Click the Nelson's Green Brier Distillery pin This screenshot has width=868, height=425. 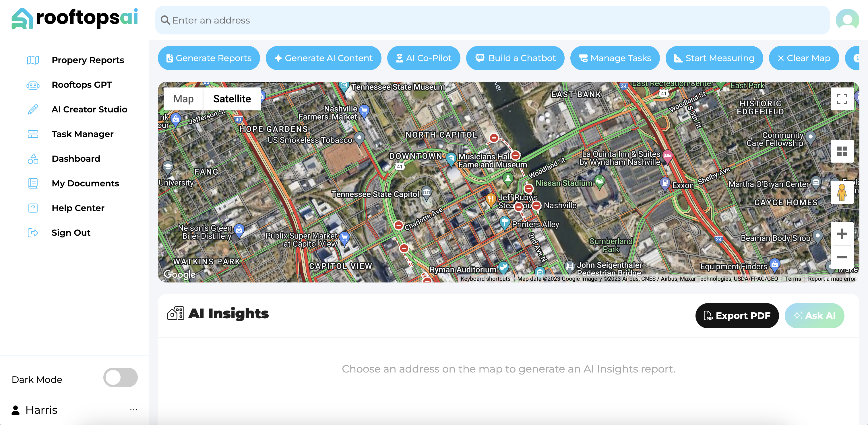(x=239, y=231)
